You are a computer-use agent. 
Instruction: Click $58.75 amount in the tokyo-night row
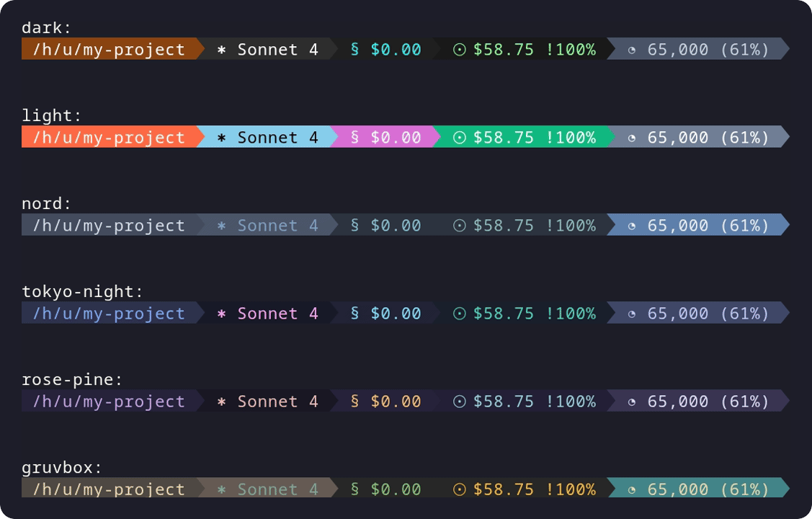(x=504, y=314)
